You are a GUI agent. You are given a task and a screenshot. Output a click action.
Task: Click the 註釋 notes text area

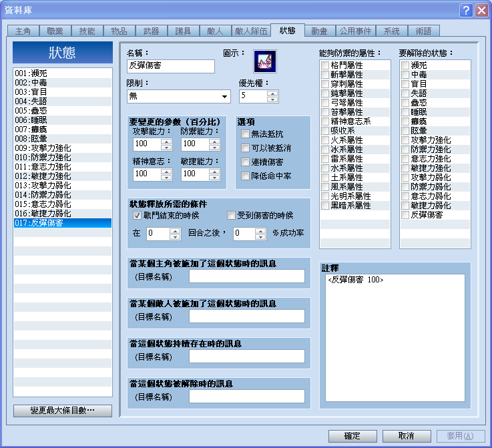pyautogui.click(x=395, y=338)
